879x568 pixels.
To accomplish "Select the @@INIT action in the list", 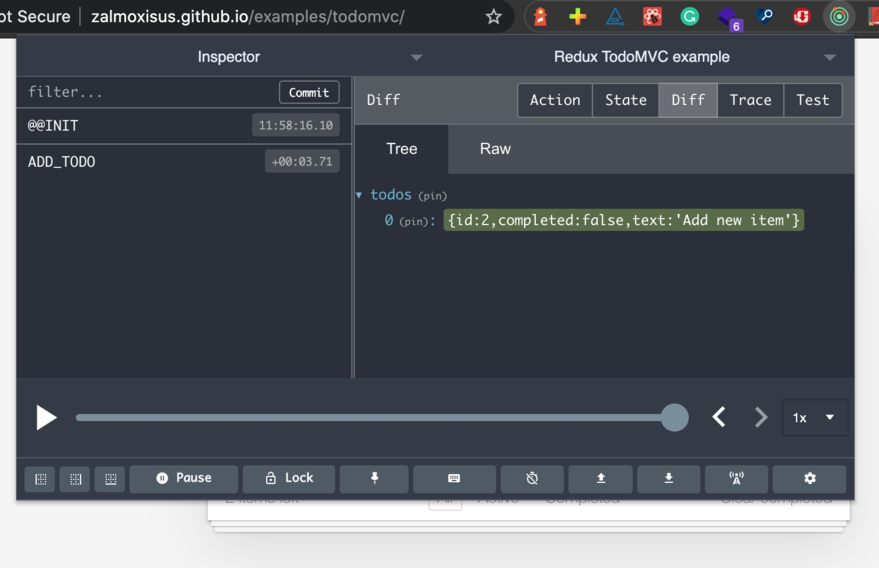I will 184,126.
